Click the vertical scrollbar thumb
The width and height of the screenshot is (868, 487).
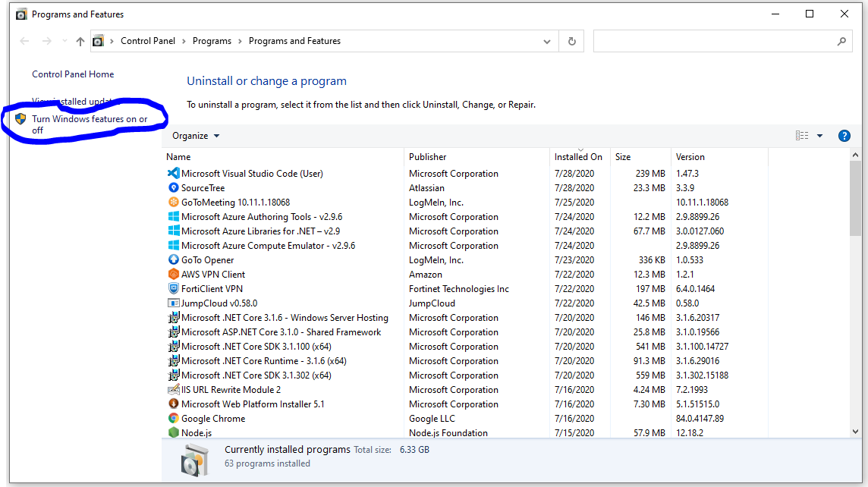pyautogui.click(x=855, y=198)
